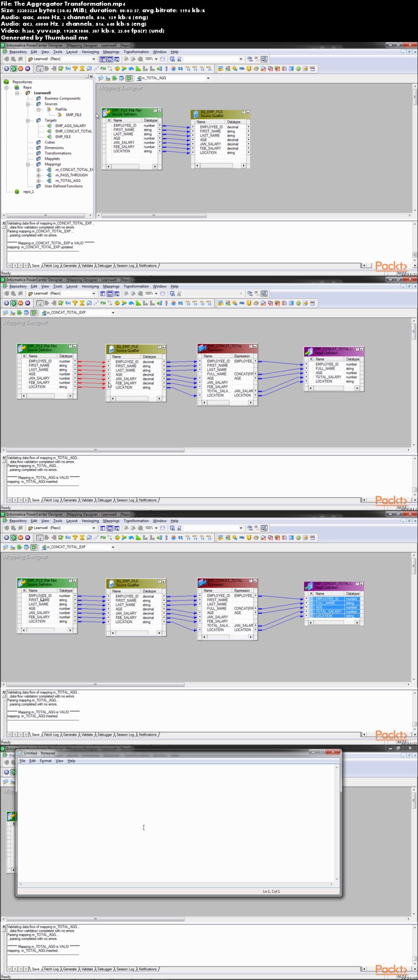Screen dimensions: 418x980
Task: Click Designer 'D' icon in Repositories-tree frame
Action: coord(13,69)
